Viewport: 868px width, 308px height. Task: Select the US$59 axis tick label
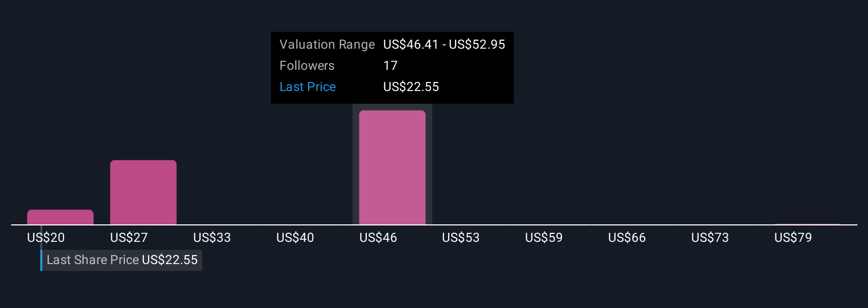[544, 238]
